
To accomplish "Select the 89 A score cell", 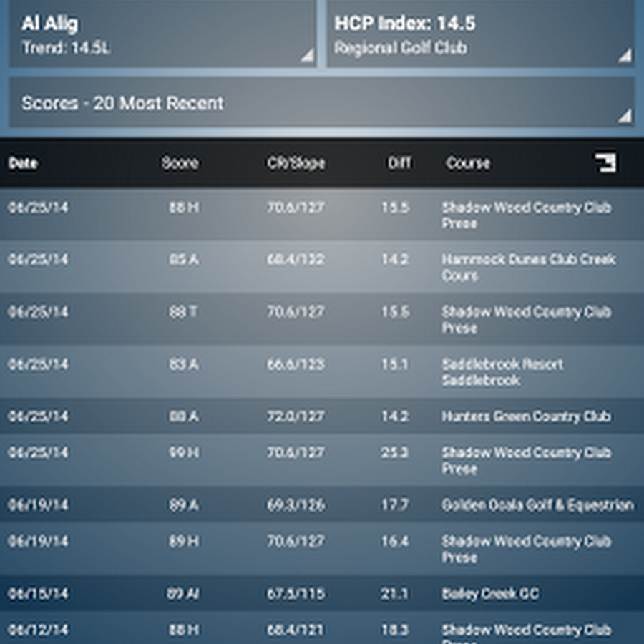I will pos(184,504).
